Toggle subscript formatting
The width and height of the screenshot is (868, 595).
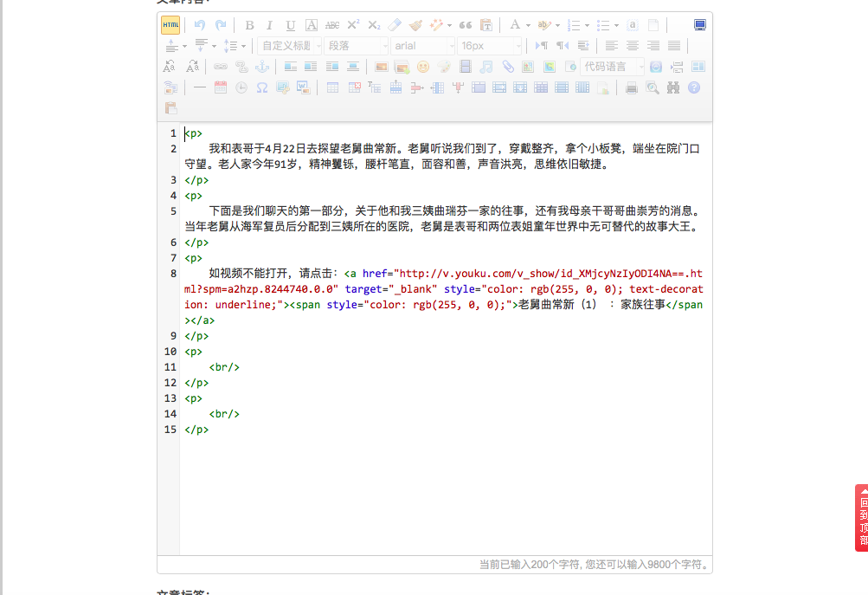[x=374, y=25]
